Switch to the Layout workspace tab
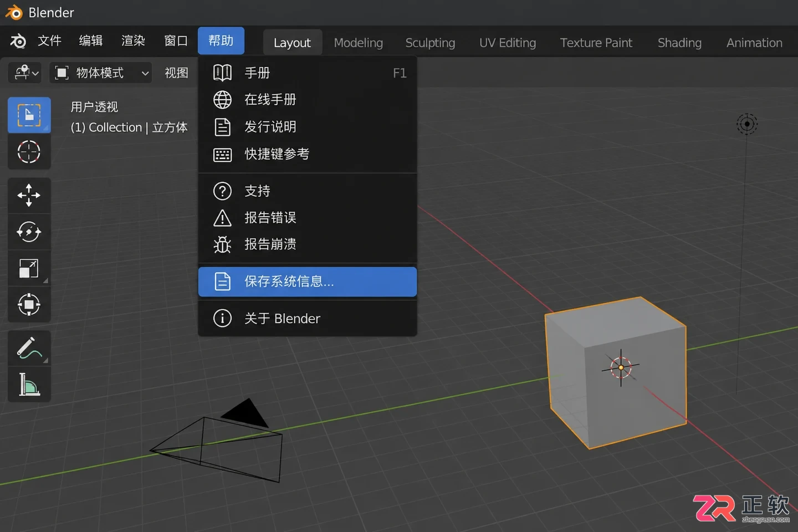Viewport: 798px width, 532px height. pyautogui.click(x=292, y=43)
